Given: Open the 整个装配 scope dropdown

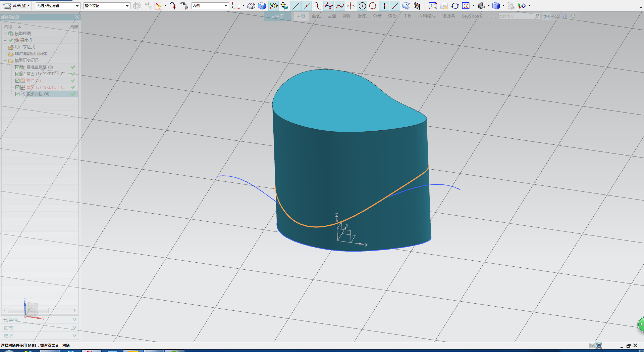Looking at the screenshot, I should coord(107,6).
